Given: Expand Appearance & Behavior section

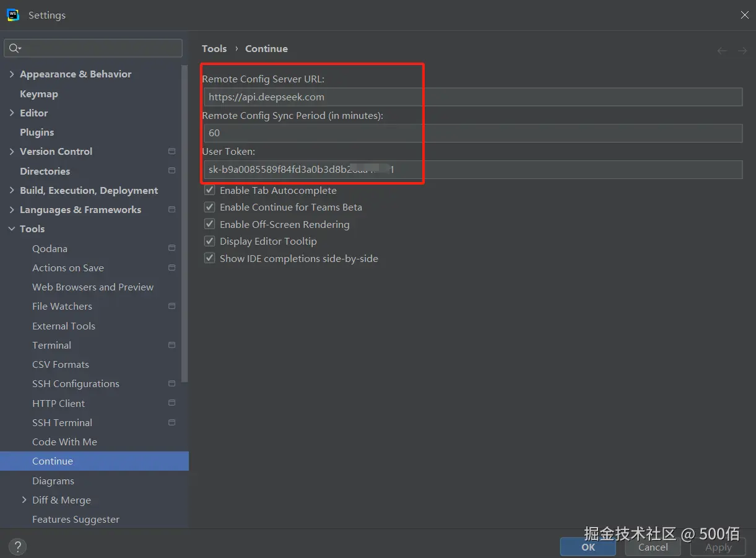Looking at the screenshot, I should tap(12, 74).
